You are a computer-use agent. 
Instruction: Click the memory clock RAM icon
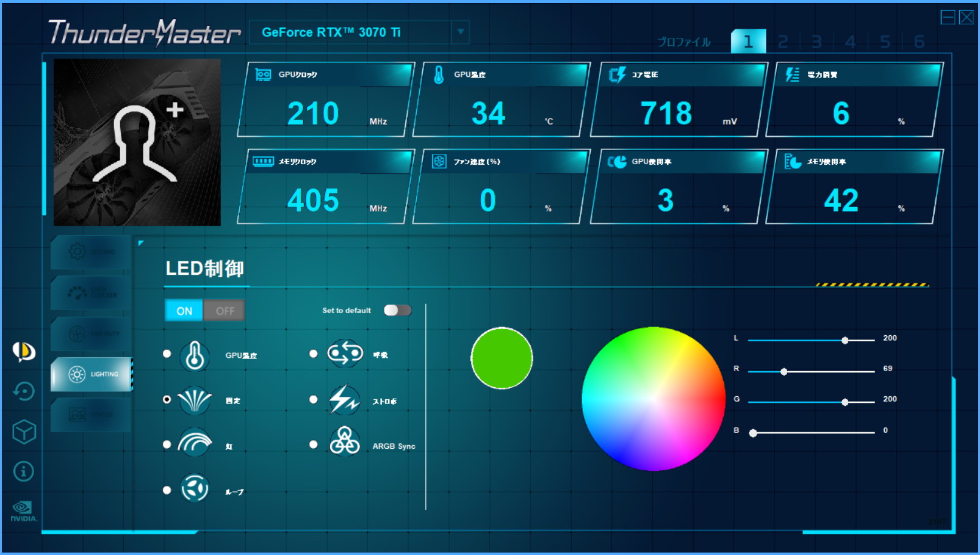(x=263, y=161)
